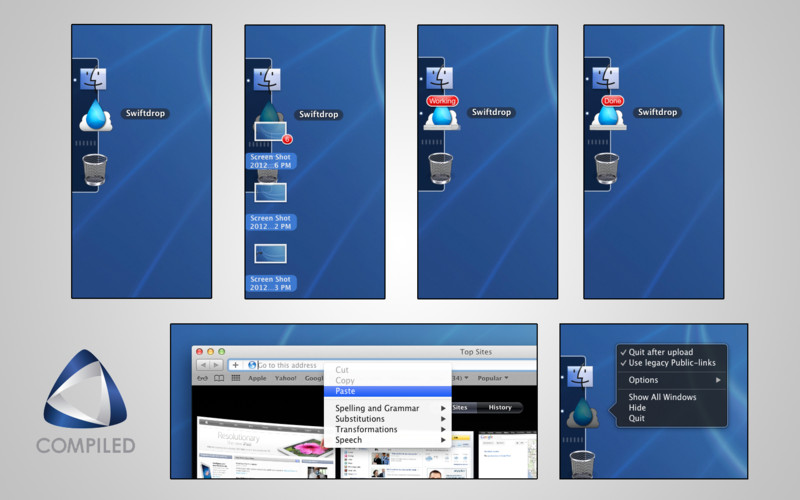Click the plus add-bookmark button in Safari

coord(235,365)
